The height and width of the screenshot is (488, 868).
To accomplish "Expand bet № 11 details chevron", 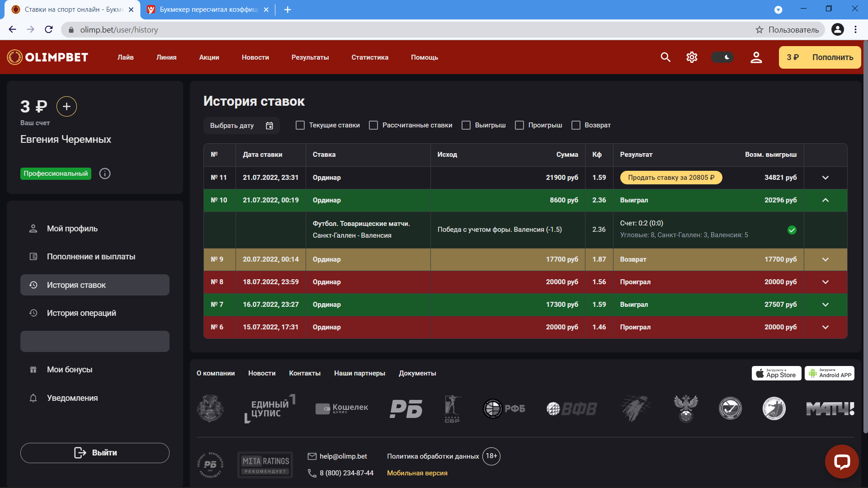I will pos(825,178).
